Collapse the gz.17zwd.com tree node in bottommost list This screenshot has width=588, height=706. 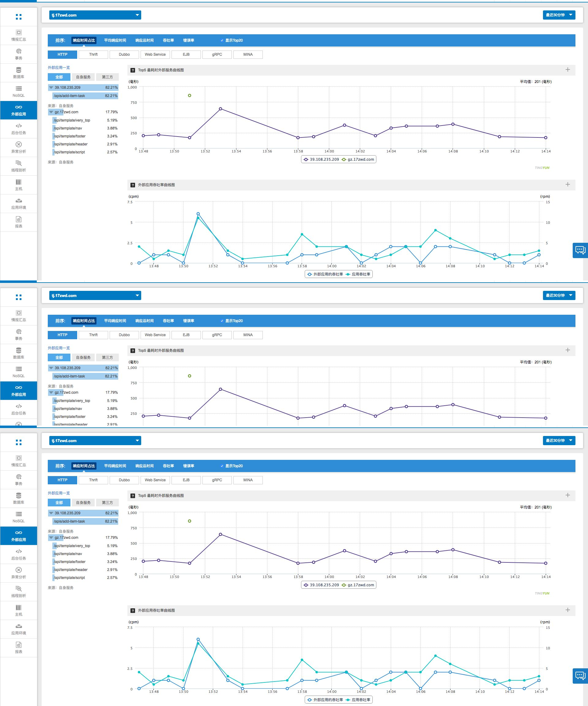pyautogui.click(x=51, y=538)
